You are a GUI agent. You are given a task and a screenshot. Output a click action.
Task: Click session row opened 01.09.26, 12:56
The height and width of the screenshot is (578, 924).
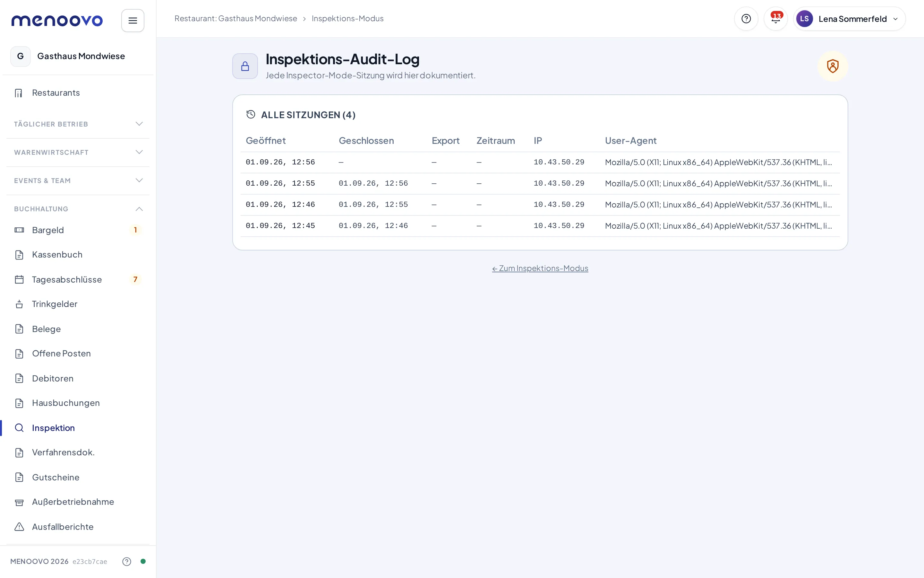click(x=540, y=162)
